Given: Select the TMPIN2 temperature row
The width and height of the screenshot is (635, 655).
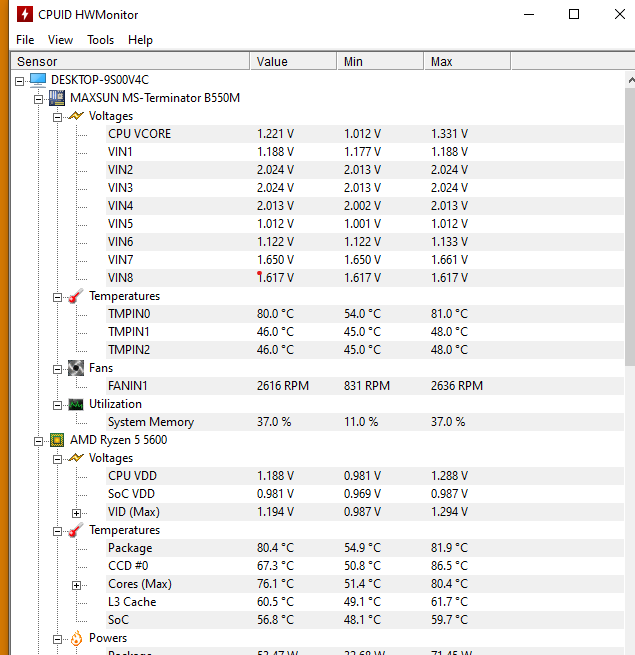Looking at the screenshot, I should 365,350.
